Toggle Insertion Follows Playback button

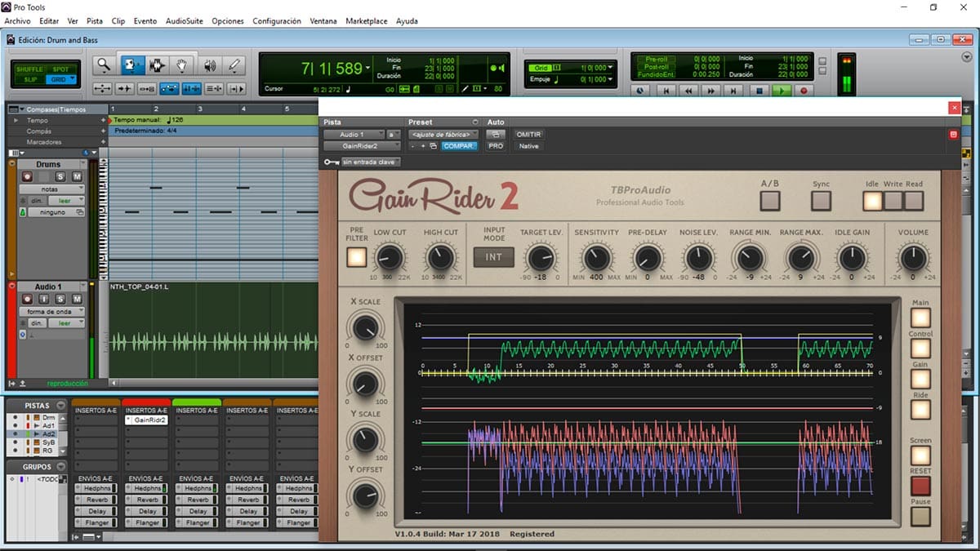point(236,88)
